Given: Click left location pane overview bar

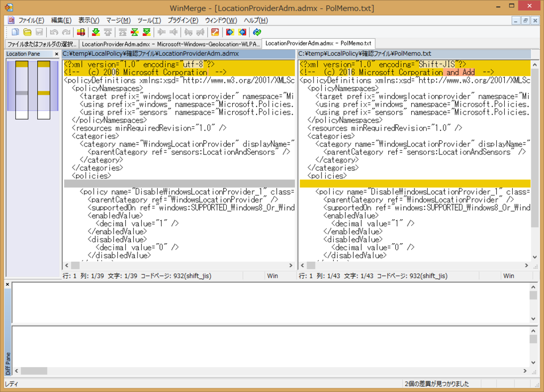Looking at the screenshot, I should [22, 90].
